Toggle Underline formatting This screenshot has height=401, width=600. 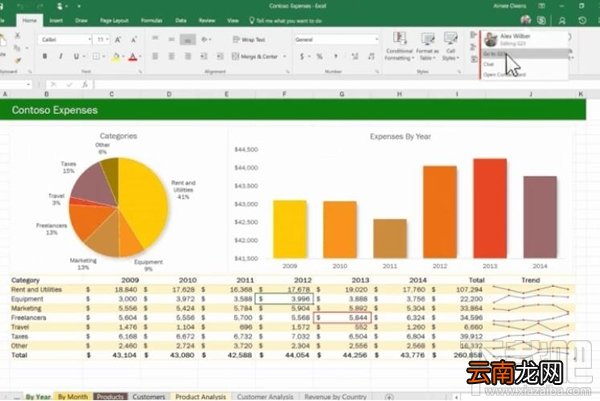(76, 57)
